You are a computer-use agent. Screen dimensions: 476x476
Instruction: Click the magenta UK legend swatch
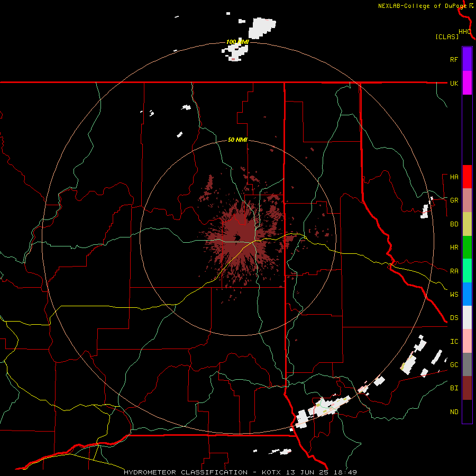tap(467, 83)
